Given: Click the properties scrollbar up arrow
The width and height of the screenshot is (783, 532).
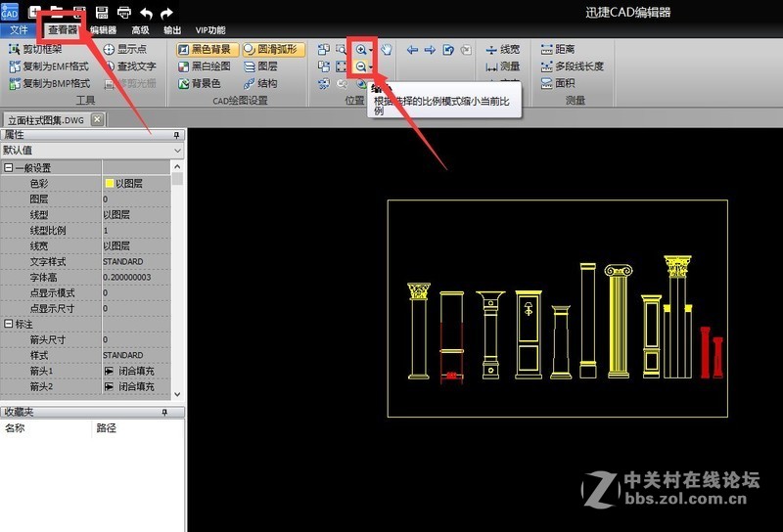Looking at the screenshot, I should click(x=177, y=166).
